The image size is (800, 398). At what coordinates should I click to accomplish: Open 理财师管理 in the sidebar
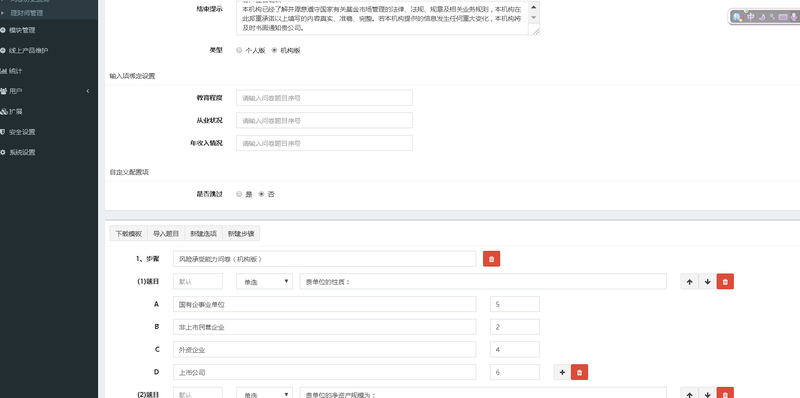27,13
